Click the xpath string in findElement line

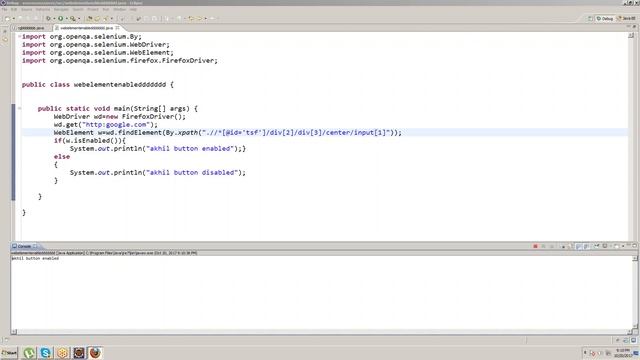click(x=296, y=133)
